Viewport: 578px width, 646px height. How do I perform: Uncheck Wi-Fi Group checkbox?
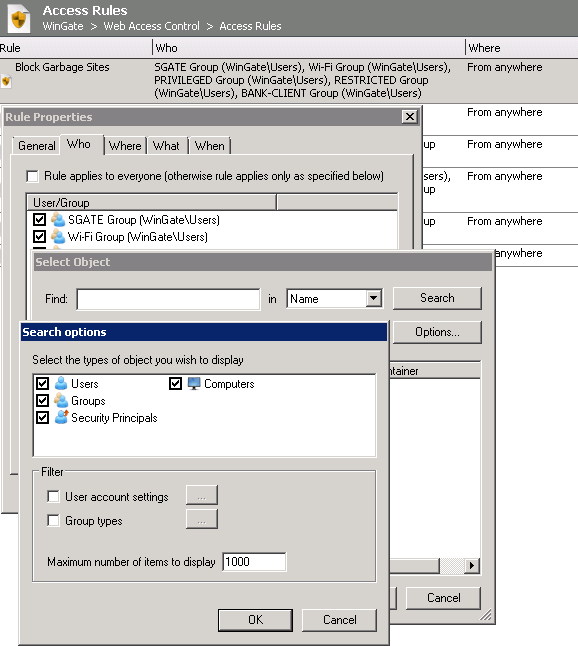tap(40, 236)
